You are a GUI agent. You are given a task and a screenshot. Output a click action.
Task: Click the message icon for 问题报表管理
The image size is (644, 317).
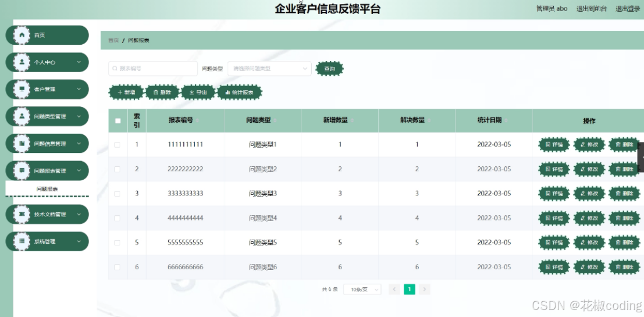click(22, 170)
